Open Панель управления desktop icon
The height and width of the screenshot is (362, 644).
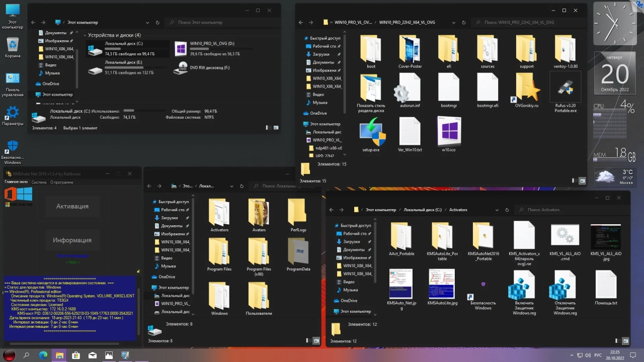pyautogui.click(x=13, y=84)
